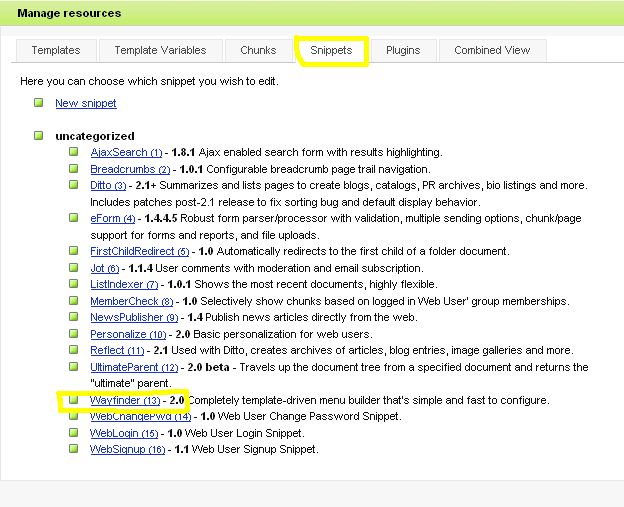Open the WebLogin (15) snippet
Screen dimensions: 624x507
[x=124, y=433]
